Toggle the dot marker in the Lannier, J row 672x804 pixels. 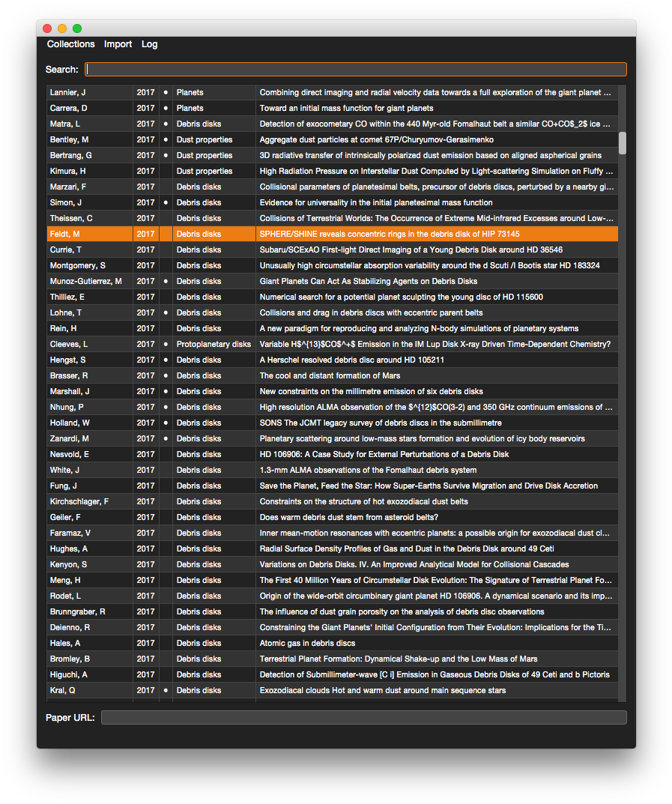[166, 92]
